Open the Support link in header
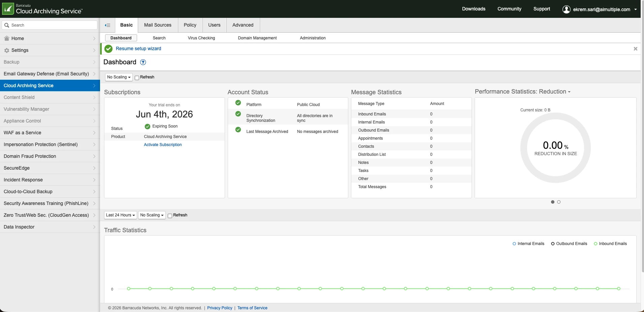Image resolution: width=644 pixels, height=312 pixels. [x=542, y=9]
